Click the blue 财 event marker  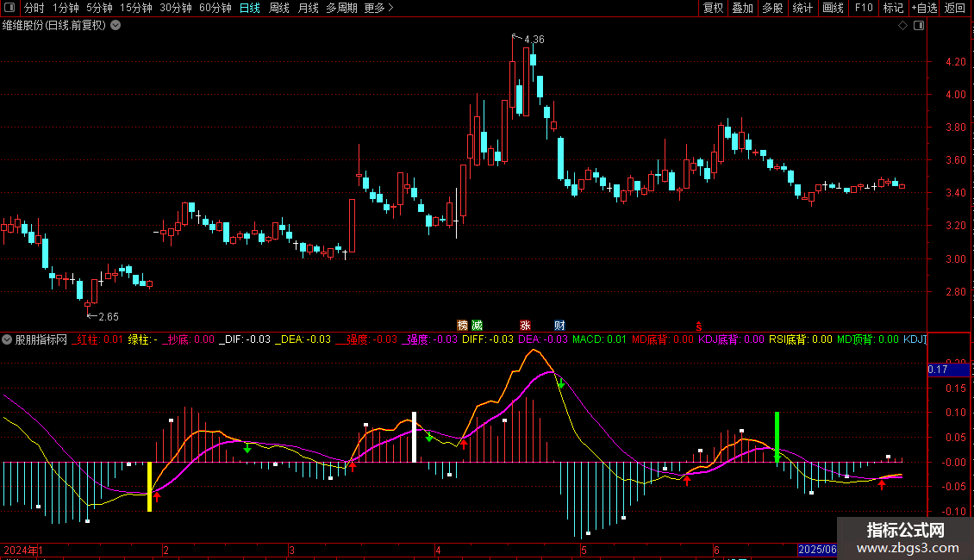tap(559, 326)
